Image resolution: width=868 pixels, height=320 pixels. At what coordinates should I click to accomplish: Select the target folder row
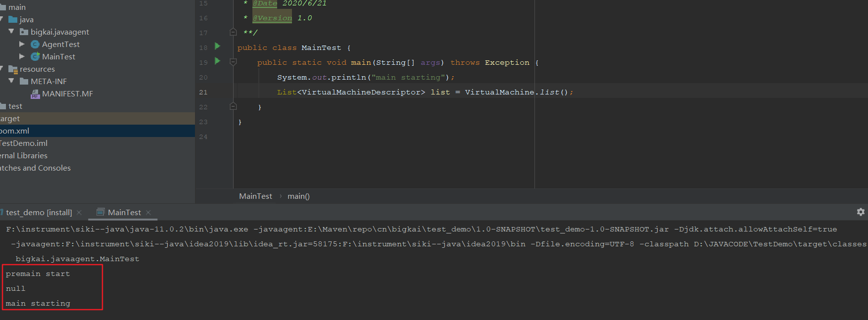click(97, 119)
